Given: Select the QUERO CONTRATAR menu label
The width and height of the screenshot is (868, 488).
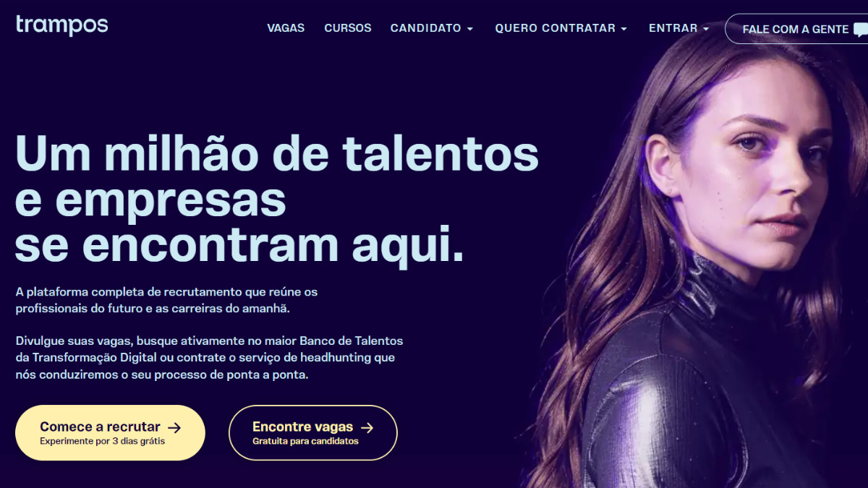Looking at the screenshot, I should [556, 28].
